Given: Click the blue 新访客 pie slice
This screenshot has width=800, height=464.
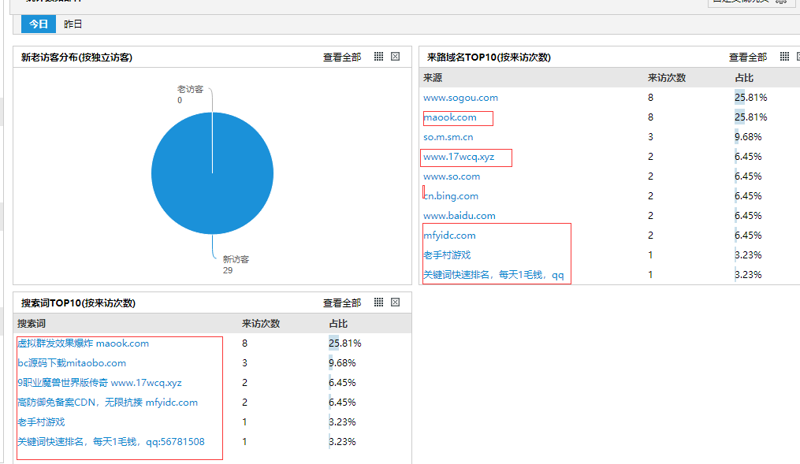Looking at the screenshot, I should pos(212,174).
